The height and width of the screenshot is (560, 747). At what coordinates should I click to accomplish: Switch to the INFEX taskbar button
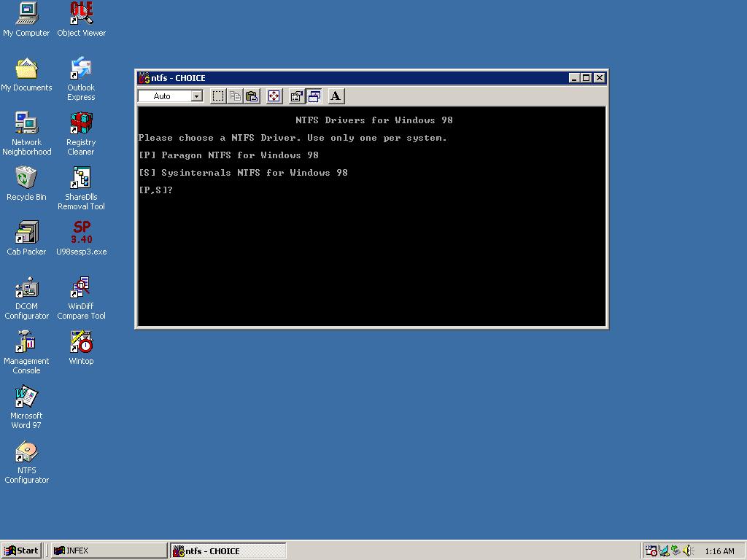tap(109, 551)
